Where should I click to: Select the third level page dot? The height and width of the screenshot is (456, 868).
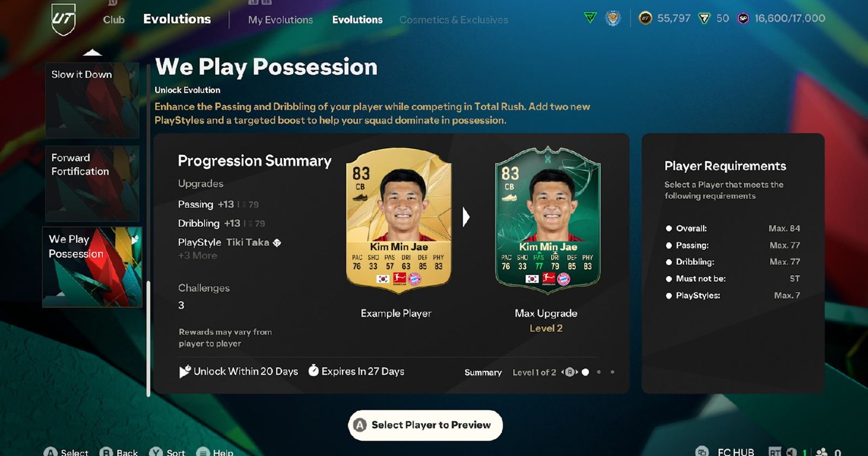(x=612, y=372)
